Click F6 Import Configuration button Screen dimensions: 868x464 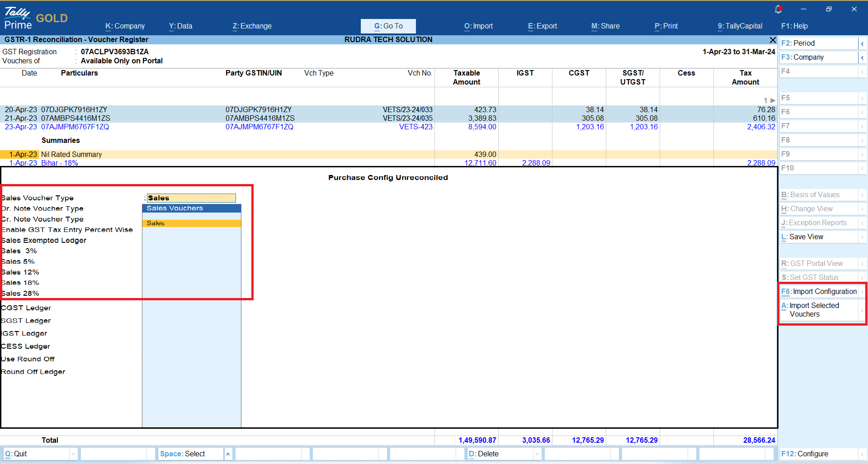click(x=819, y=292)
